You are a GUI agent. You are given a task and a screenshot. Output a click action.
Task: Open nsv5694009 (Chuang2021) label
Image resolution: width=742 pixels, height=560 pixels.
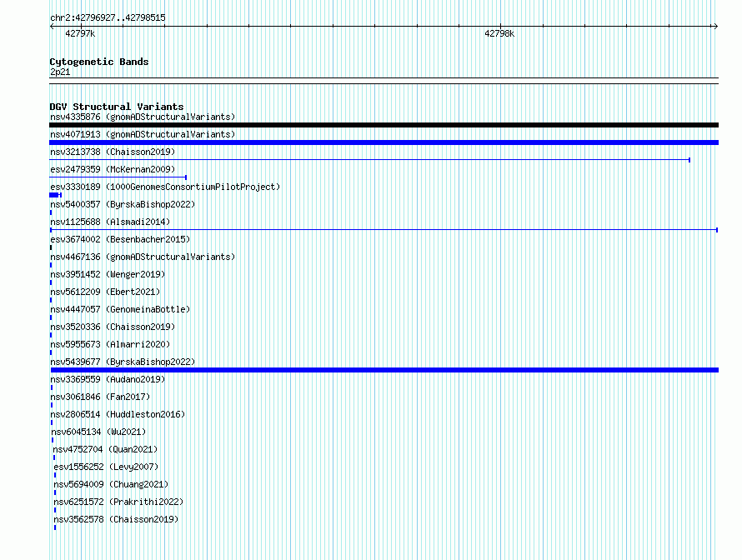(x=111, y=484)
